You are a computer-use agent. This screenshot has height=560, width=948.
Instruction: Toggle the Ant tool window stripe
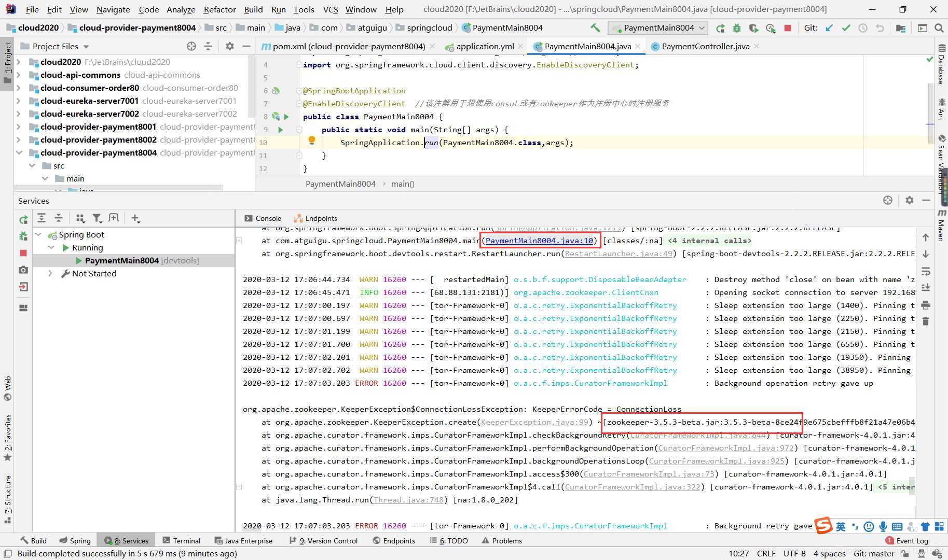tap(941, 109)
